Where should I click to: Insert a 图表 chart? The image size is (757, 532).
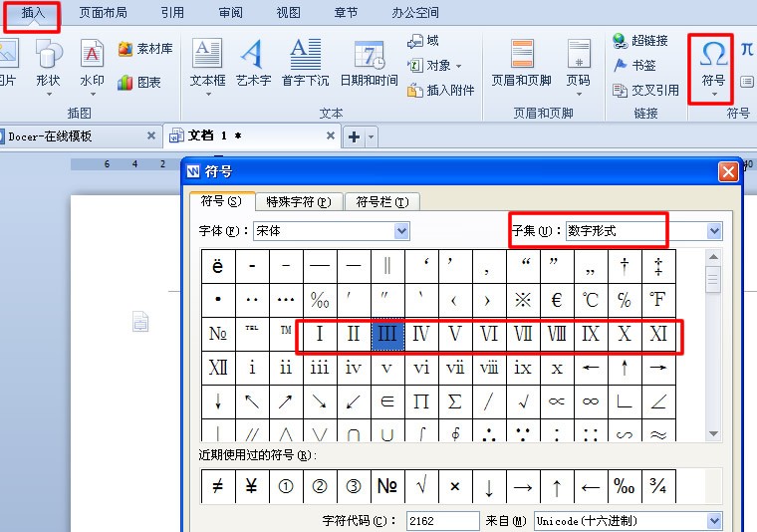tap(139, 83)
